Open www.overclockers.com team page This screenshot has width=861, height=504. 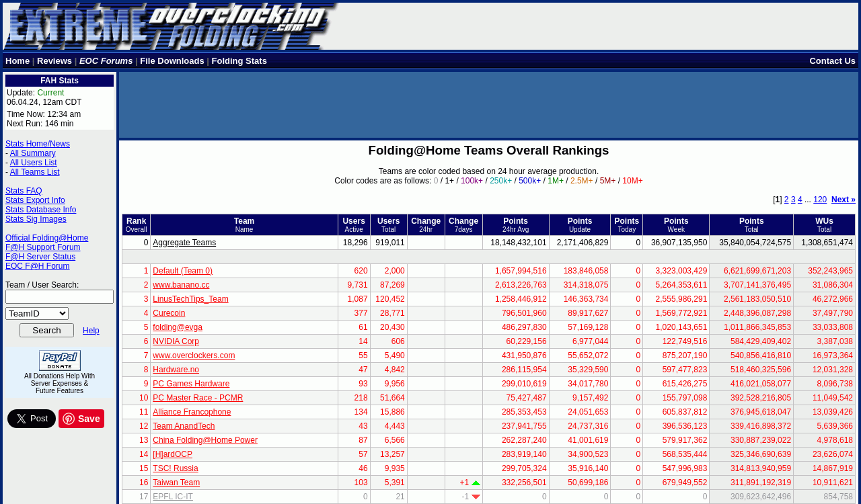tap(194, 355)
